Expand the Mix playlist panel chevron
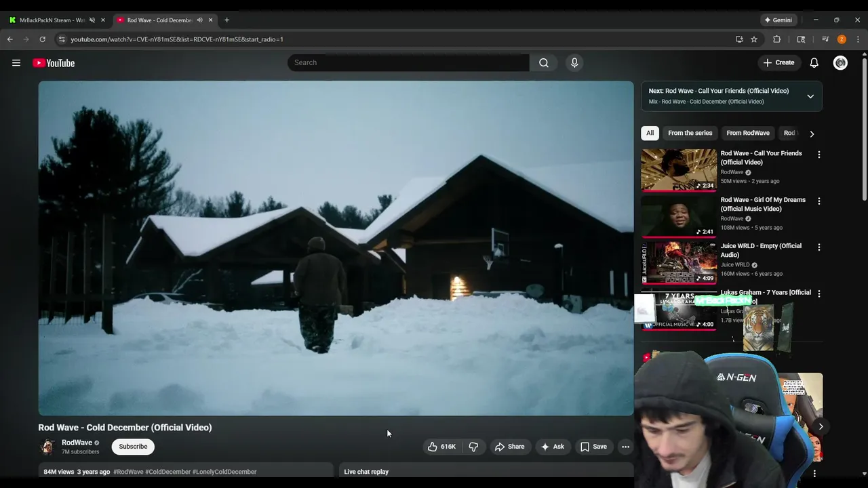Viewport: 868px width, 488px height. coord(810,96)
